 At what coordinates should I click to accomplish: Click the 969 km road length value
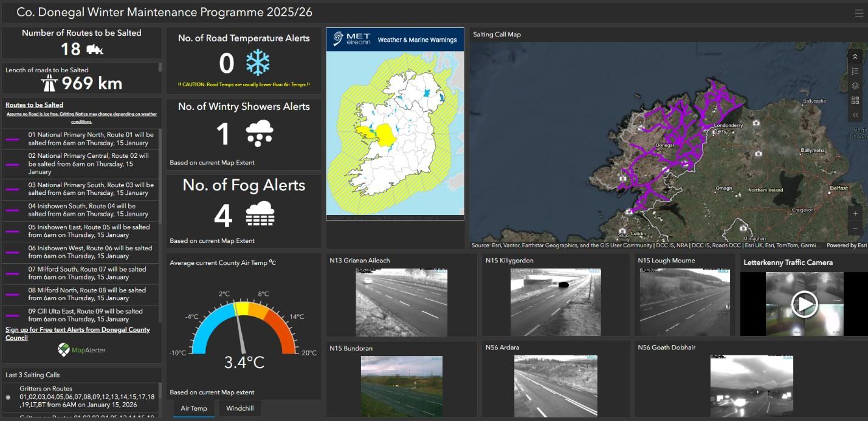pyautogui.click(x=92, y=83)
